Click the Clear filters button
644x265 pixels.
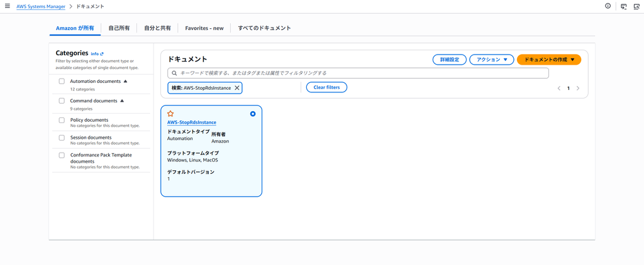click(x=326, y=87)
